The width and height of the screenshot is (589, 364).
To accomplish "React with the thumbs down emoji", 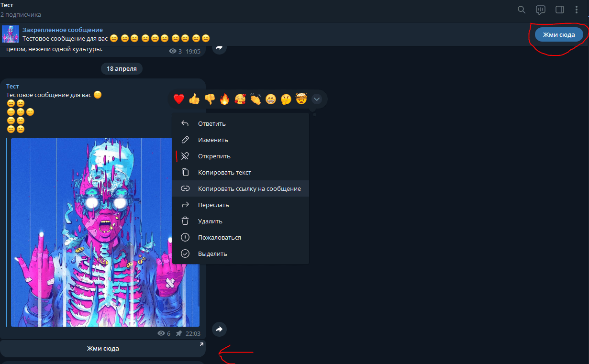I will coord(210,99).
